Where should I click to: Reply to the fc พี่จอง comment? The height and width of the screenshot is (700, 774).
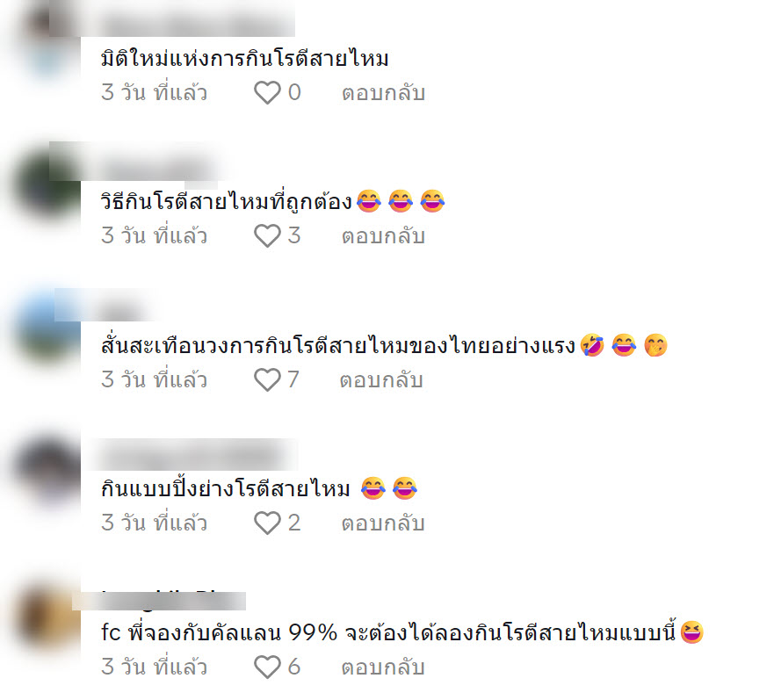pyautogui.click(x=384, y=668)
